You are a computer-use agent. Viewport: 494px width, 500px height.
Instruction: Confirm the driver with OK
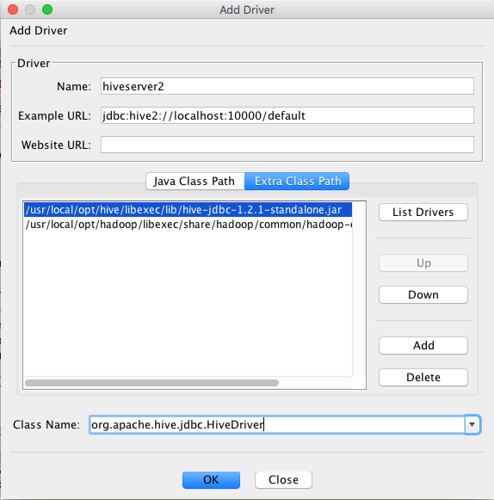(211, 480)
